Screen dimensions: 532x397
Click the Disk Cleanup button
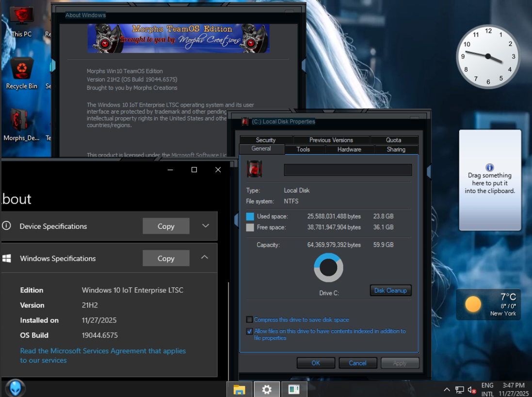tap(390, 290)
